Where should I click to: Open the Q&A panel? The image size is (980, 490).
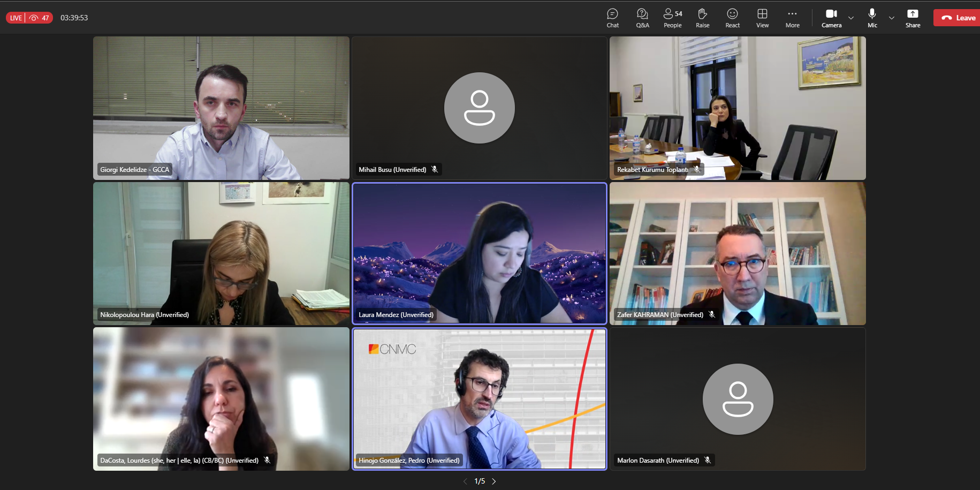point(642,18)
